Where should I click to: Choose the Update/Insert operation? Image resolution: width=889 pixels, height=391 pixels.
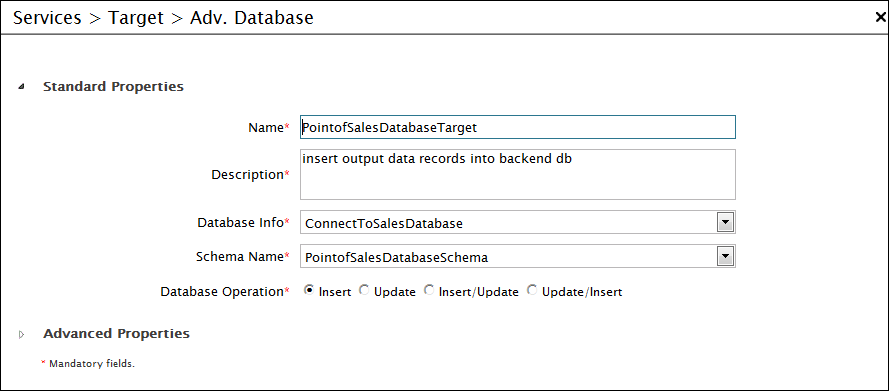click(532, 291)
